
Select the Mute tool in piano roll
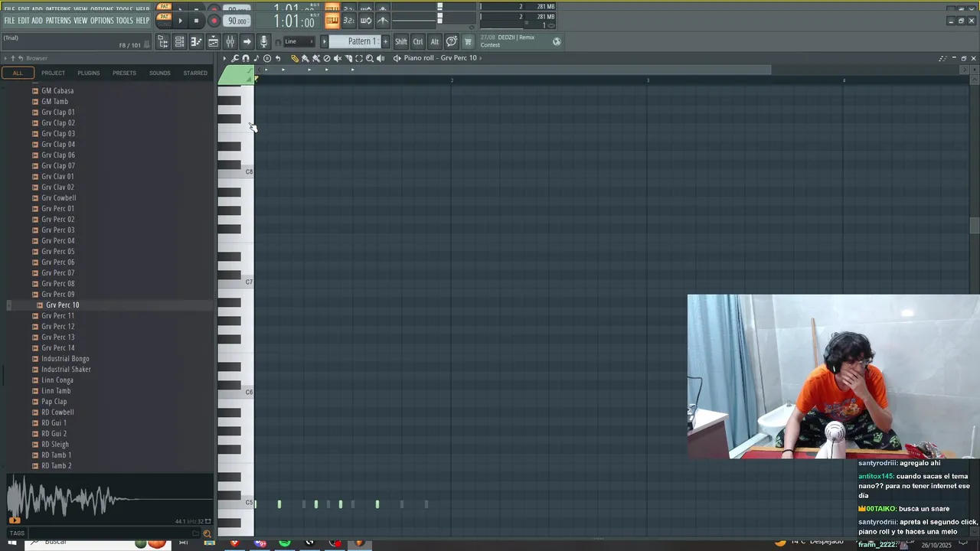pos(338,58)
